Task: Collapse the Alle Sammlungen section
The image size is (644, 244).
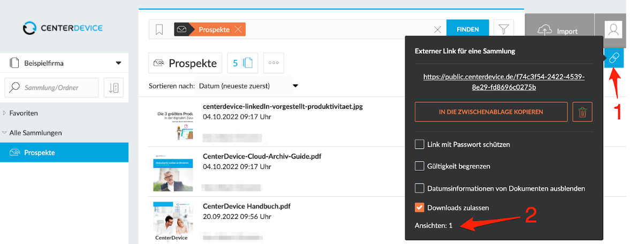Action: click(5, 132)
